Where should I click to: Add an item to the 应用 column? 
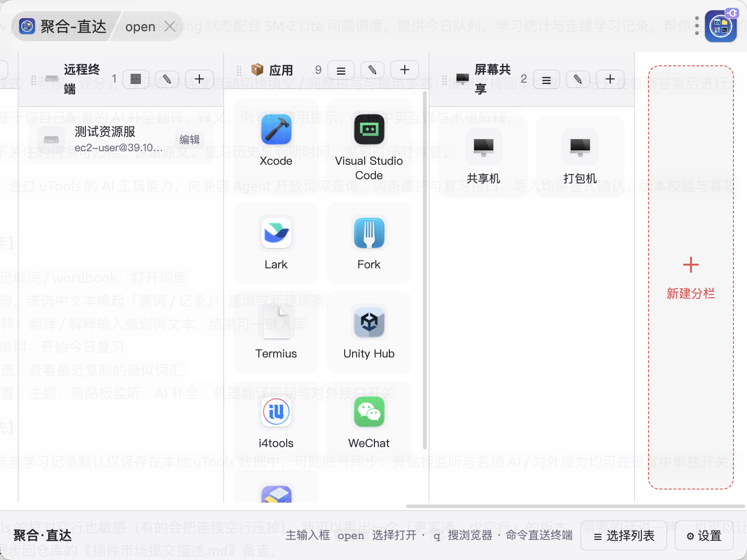(x=405, y=70)
